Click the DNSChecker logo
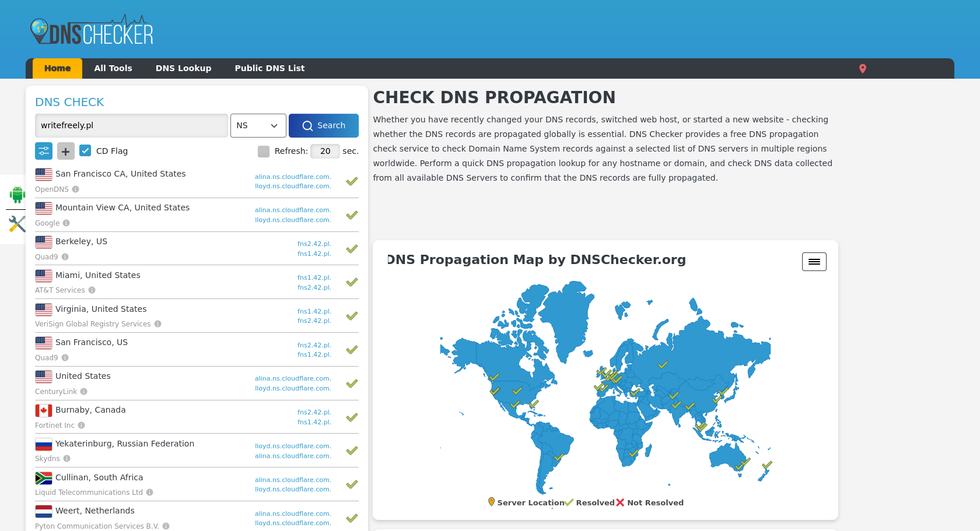980x531 pixels. click(92, 31)
